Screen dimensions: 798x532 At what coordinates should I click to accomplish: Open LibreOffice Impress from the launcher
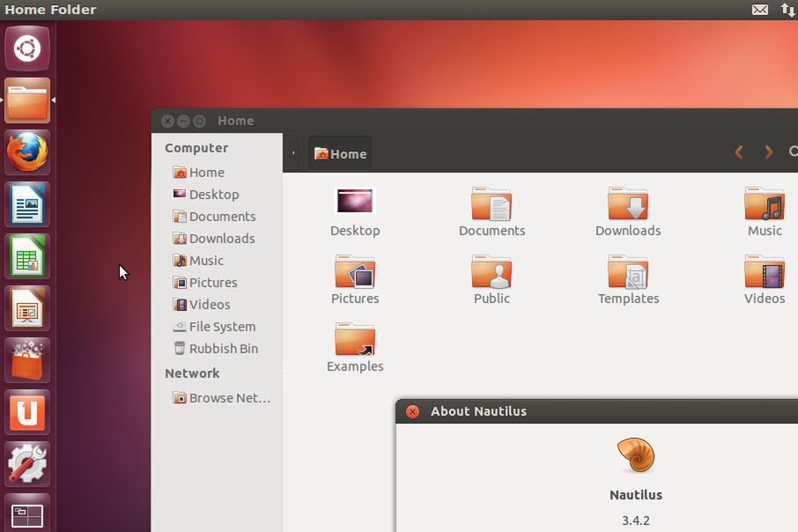click(x=27, y=308)
